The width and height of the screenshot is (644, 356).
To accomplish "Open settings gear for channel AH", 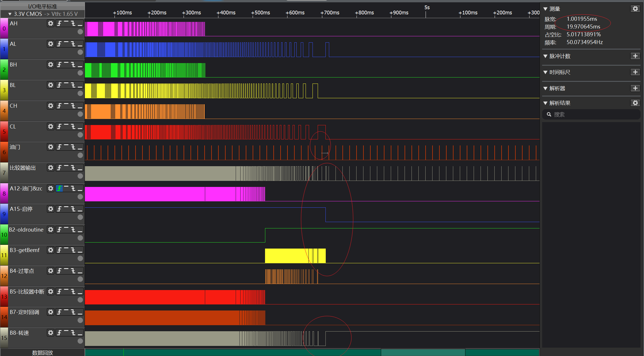I will pos(51,23).
